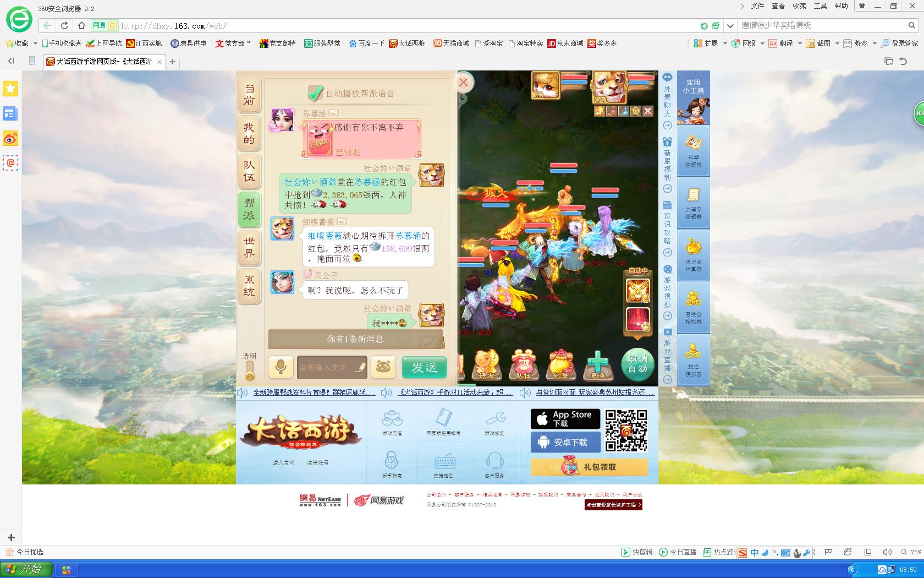The height and width of the screenshot is (578, 924).
Task: Click the green 更多 plus icon
Action: pos(598,365)
